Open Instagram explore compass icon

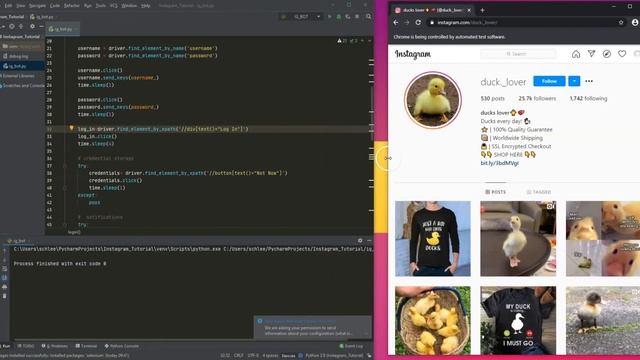coord(607,54)
